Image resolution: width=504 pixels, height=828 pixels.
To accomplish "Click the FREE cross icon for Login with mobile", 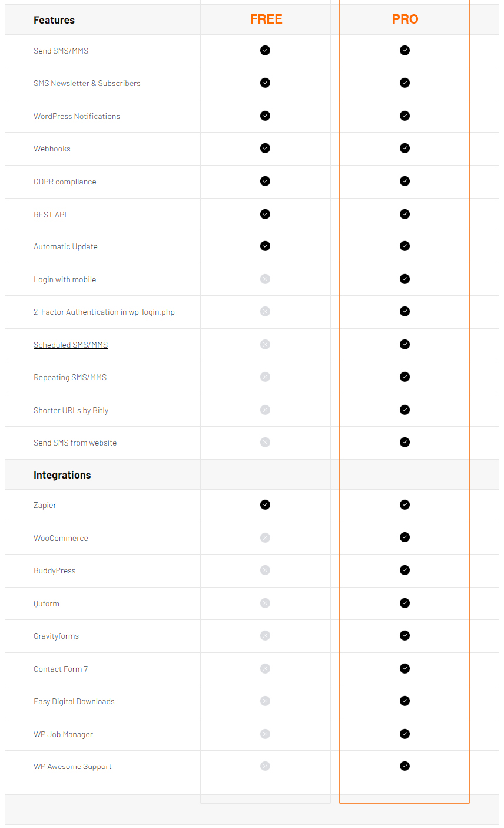I will [x=265, y=279].
